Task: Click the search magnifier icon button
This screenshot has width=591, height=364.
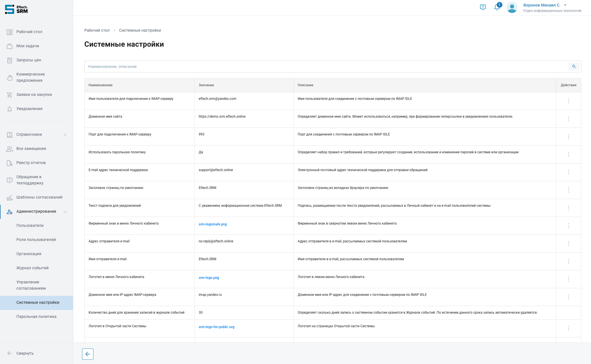Action: pos(574,66)
